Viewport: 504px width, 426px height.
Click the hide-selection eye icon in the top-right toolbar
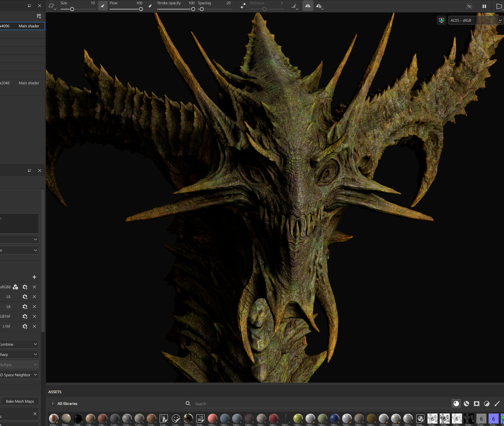pos(469,6)
